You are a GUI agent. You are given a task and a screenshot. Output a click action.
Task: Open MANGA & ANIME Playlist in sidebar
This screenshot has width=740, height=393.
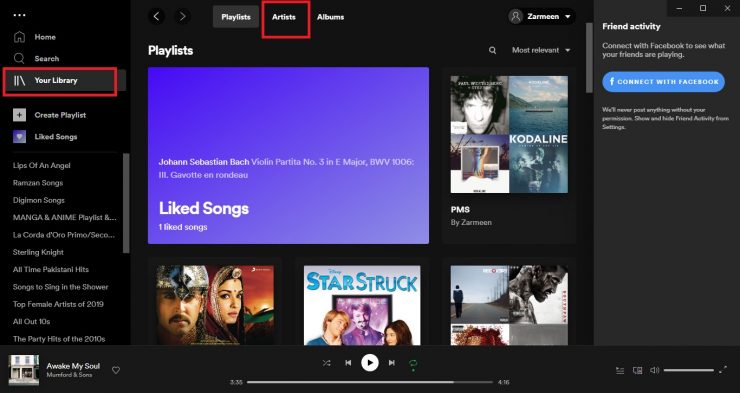pyautogui.click(x=64, y=217)
